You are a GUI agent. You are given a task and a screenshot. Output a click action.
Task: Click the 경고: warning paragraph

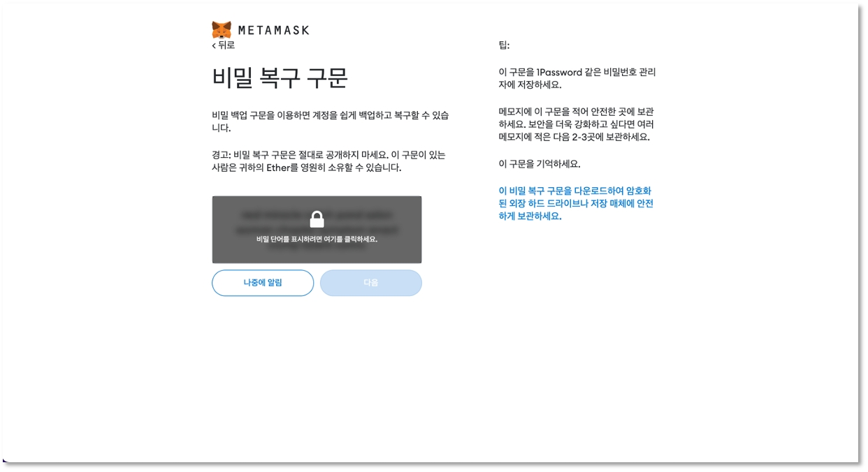(328, 161)
